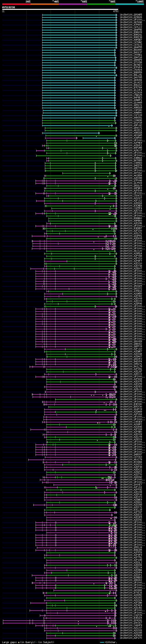Select hit UniRef100_B3CNE6
146x644 pixels.
tap(131, 206)
